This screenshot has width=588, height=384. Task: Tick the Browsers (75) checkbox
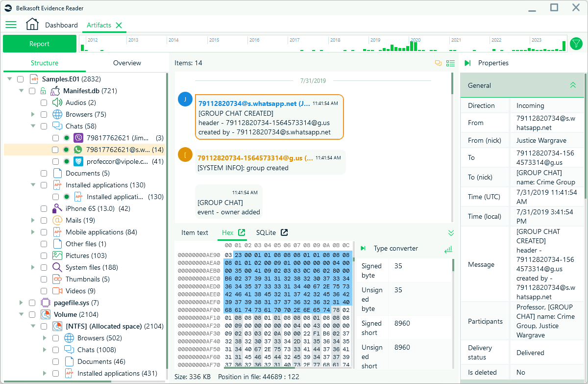click(x=44, y=114)
